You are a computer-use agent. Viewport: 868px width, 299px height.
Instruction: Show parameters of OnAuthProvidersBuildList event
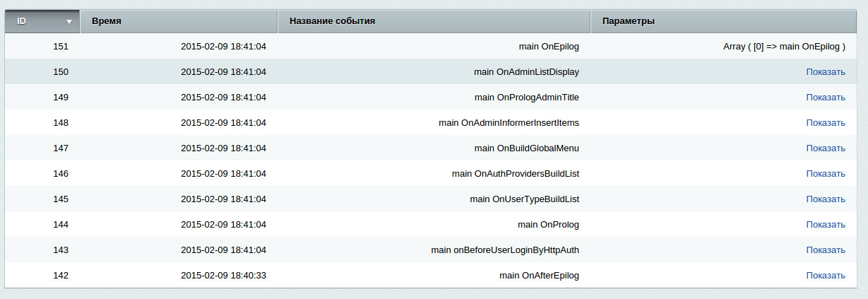825,174
